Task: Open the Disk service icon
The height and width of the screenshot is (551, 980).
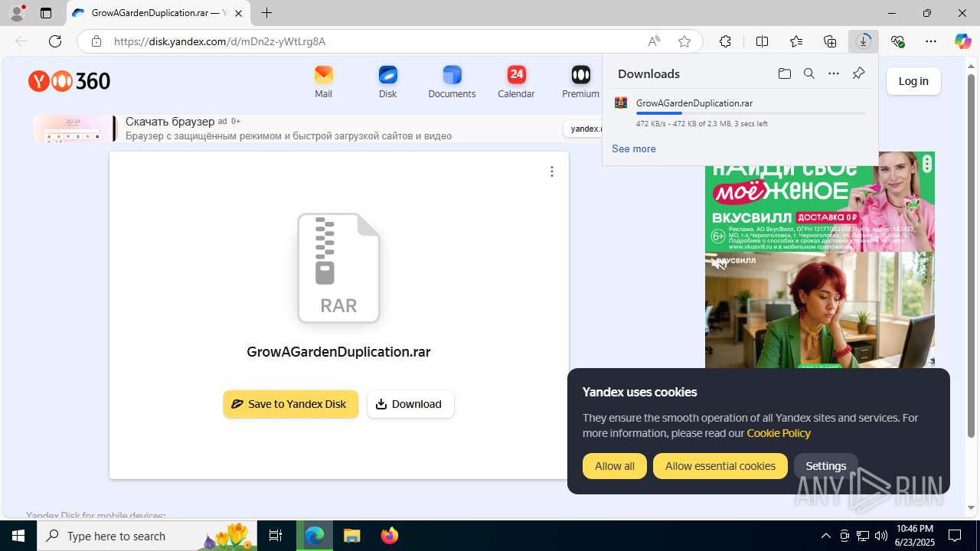Action: pos(387,81)
